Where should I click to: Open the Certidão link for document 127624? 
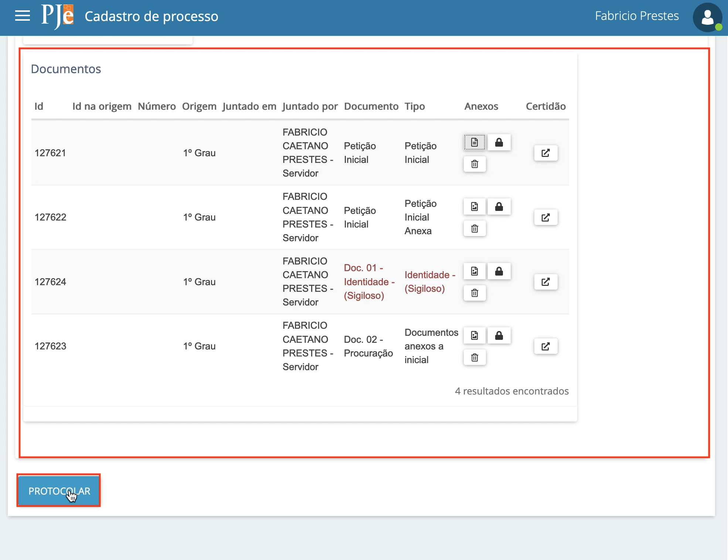[x=545, y=282]
